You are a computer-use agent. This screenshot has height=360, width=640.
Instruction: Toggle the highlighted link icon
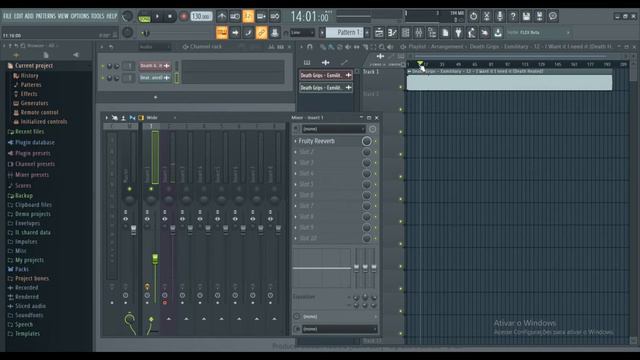coord(262,33)
